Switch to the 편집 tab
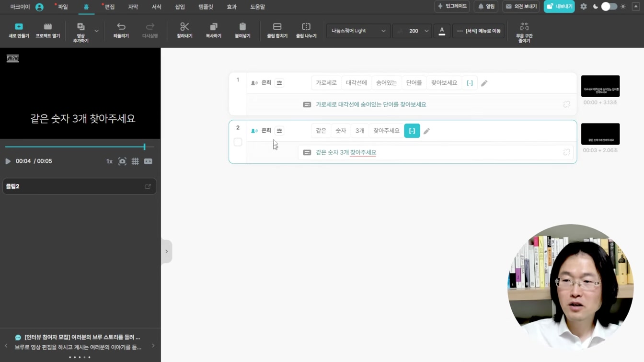Viewport: 644px width, 362px height. click(x=110, y=7)
